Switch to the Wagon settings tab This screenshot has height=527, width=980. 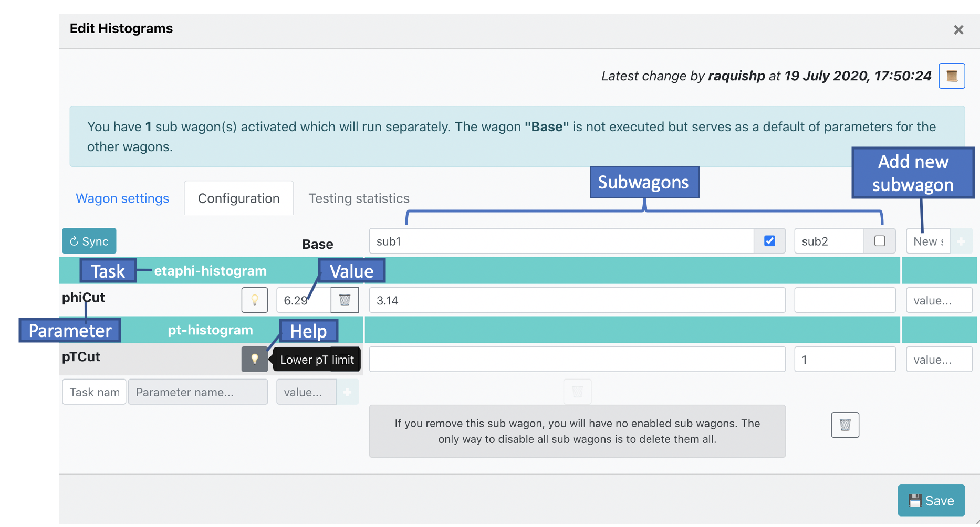[x=122, y=198]
